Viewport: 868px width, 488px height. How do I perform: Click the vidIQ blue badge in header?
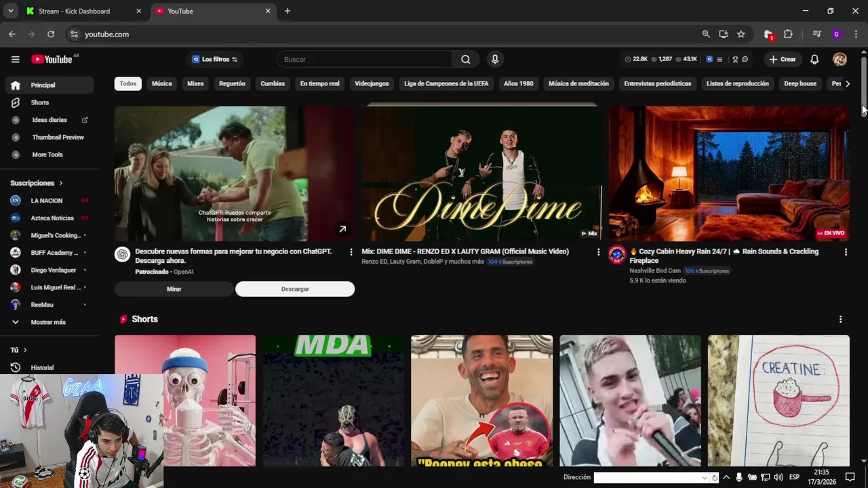(x=709, y=59)
